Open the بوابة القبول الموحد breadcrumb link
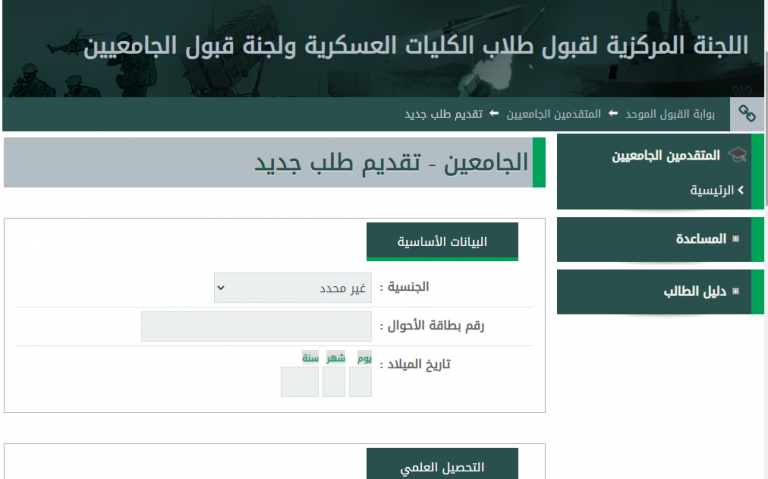The image size is (768, 479). [670, 114]
